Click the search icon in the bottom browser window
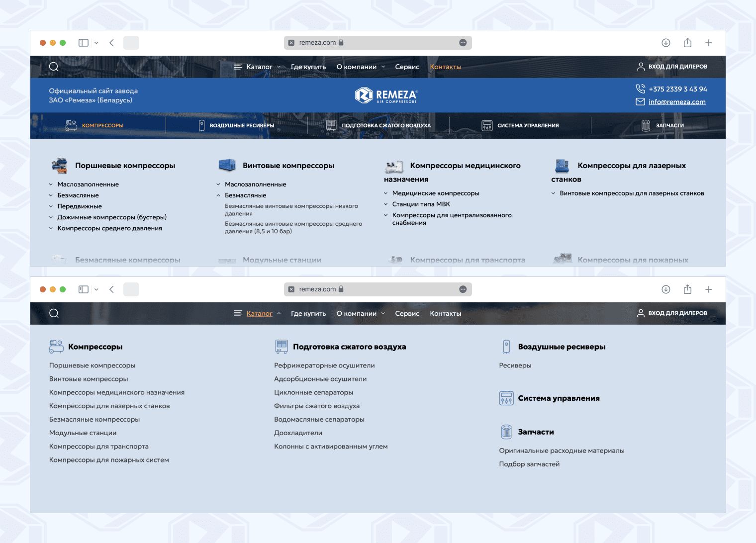The image size is (756, 543). 54,313
